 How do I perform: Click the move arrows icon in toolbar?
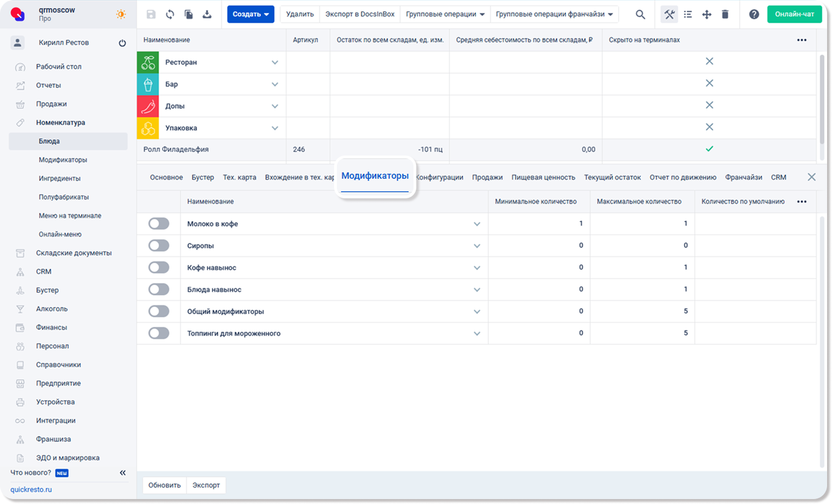(x=707, y=14)
